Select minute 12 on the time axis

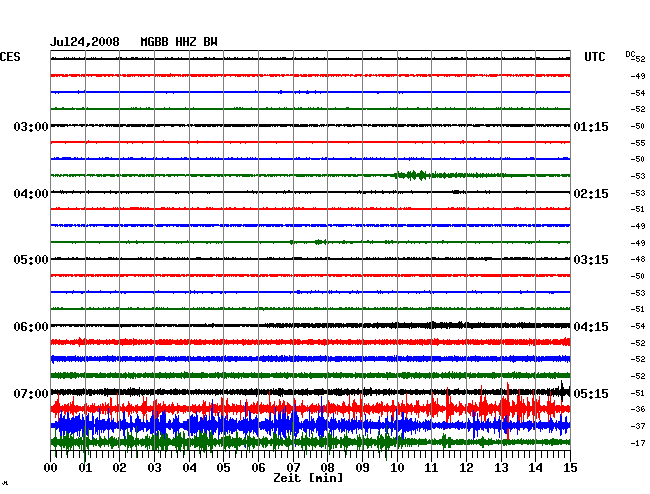point(466,467)
